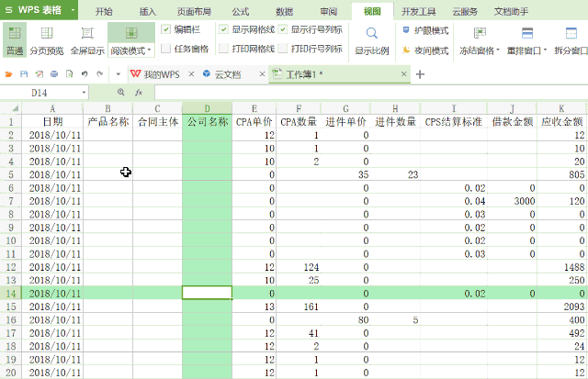Click the open file folder icon
The image size is (588, 379).
point(8,74)
